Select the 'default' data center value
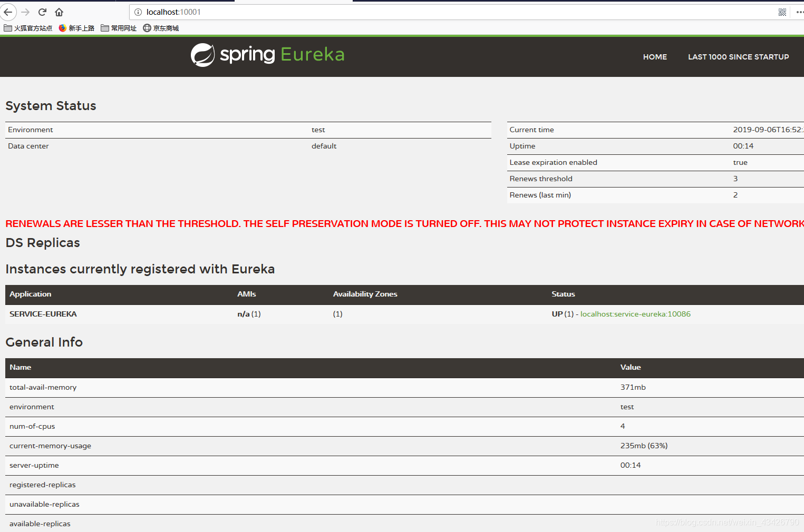 point(324,146)
